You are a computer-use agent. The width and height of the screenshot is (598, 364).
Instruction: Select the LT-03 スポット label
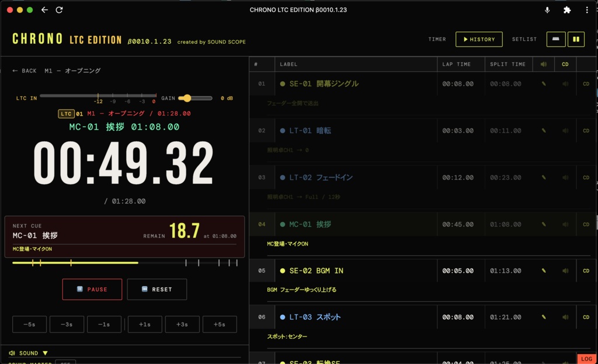click(315, 317)
